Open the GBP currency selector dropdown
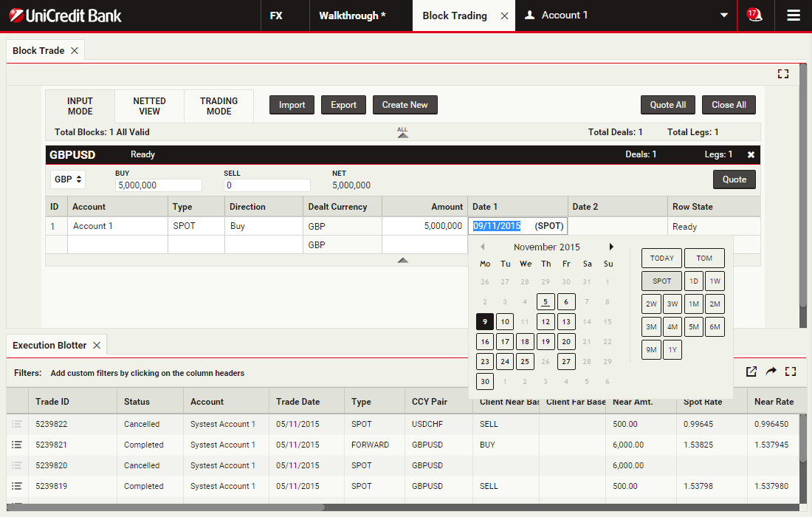812x517 pixels. (69, 179)
